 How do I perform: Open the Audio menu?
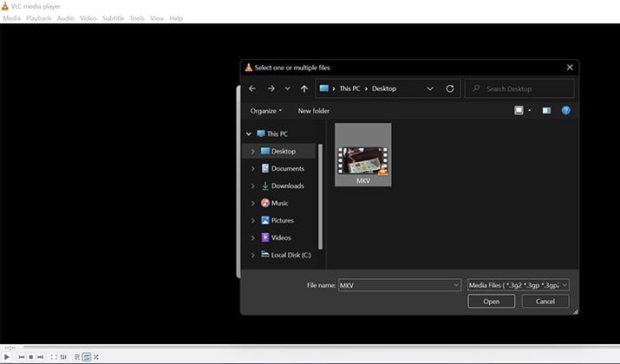pos(65,18)
